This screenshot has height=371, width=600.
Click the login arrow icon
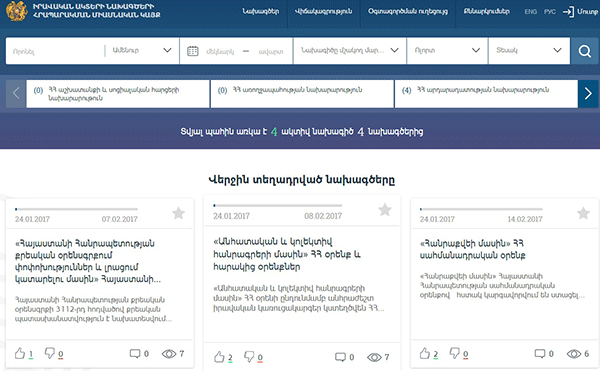coord(568,12)
